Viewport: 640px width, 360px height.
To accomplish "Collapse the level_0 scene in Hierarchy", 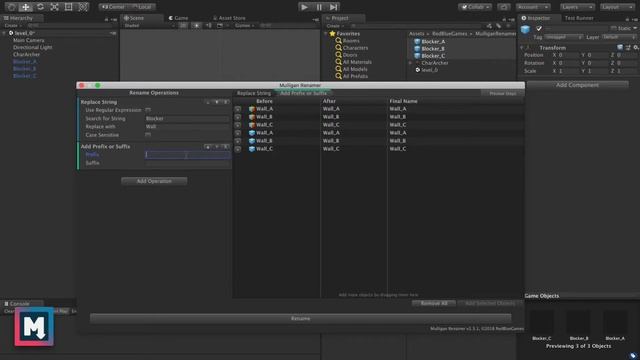I will tap(5, 33).
